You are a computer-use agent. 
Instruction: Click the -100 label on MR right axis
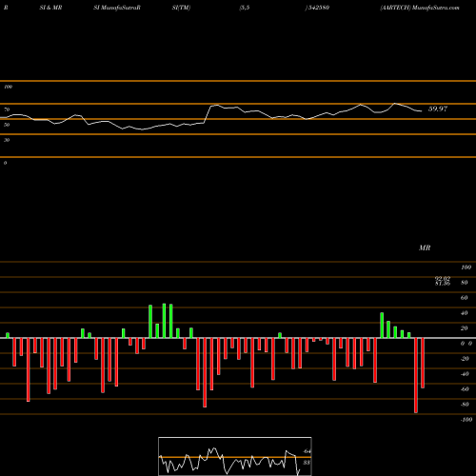[466, 420]
